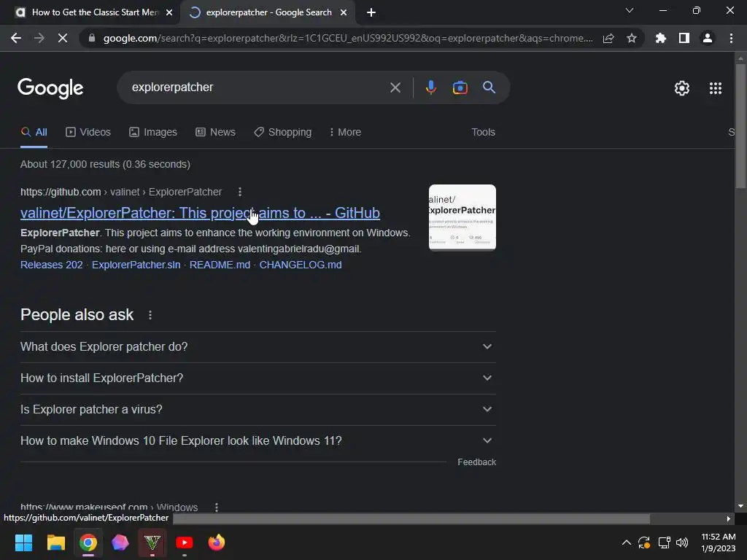Expand 'How to install ExplorerPatcher?'
Viewport: 747px width, 560px height.
point(258,378)
